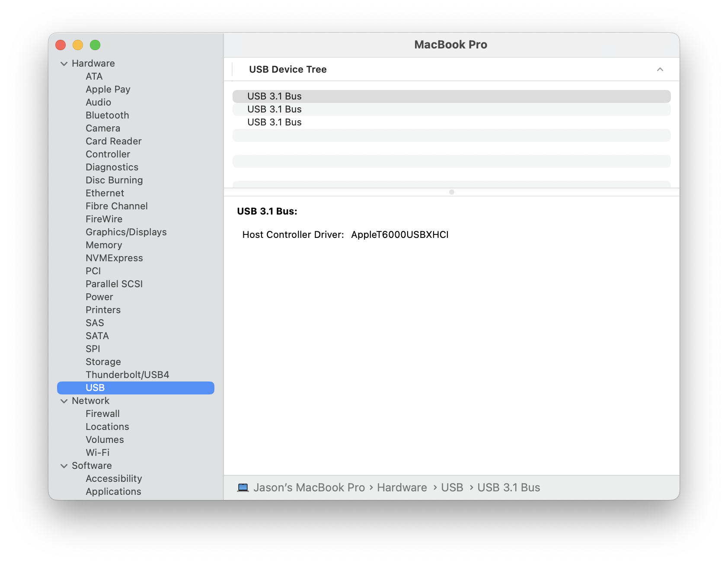Open Firewall under Network

click(102, 414)
